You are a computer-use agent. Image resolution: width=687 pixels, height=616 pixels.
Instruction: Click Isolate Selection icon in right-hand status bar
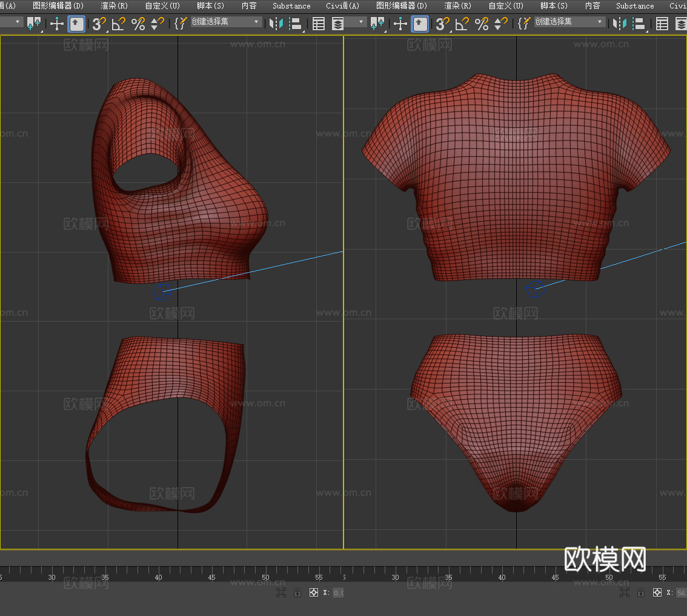pos(625,593)
